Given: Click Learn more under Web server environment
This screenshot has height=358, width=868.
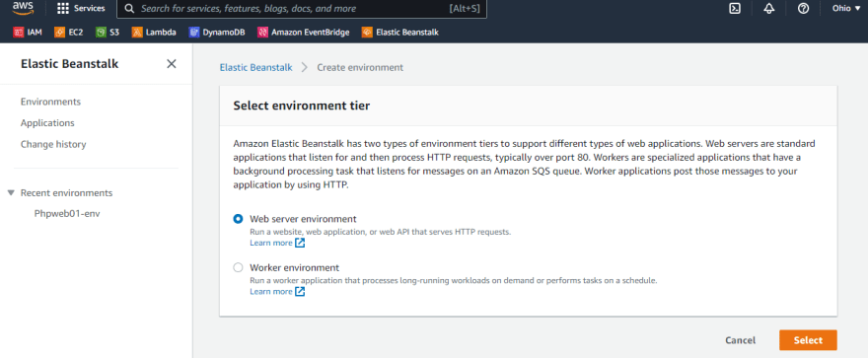Looking at the screenshot, I should coord(270,243).
